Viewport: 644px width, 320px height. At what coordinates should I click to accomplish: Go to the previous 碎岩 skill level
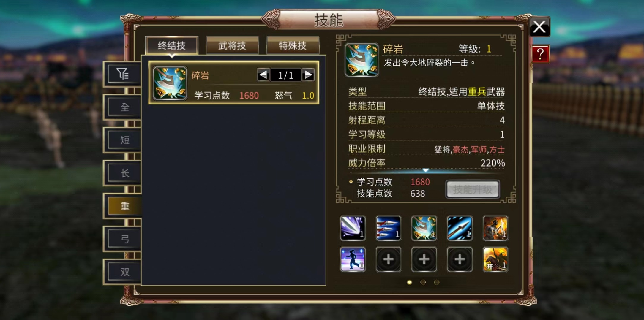[x=263, y=75]
